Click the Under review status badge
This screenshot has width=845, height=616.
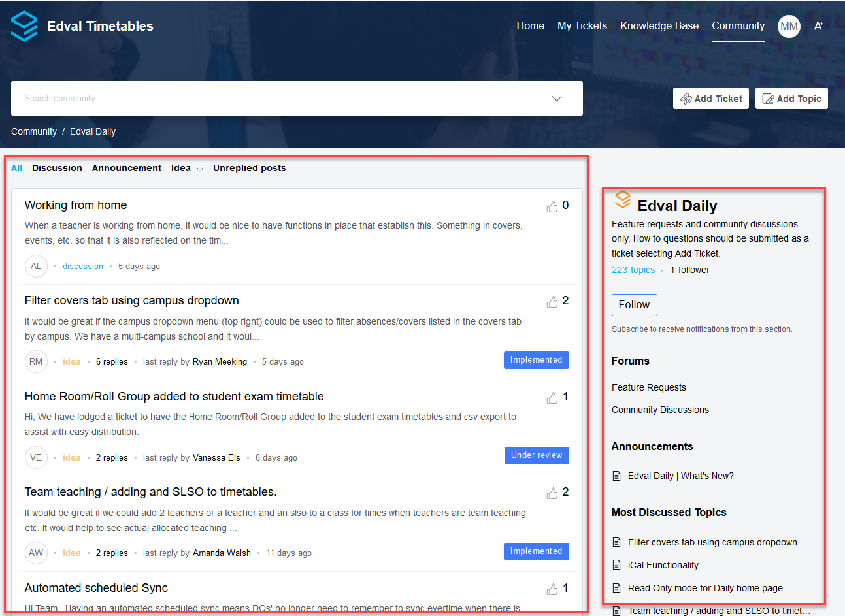click(537, 455)
